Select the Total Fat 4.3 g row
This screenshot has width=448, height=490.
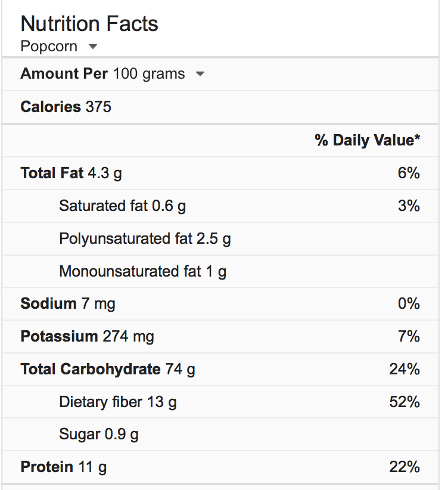(x=71, y=173)
